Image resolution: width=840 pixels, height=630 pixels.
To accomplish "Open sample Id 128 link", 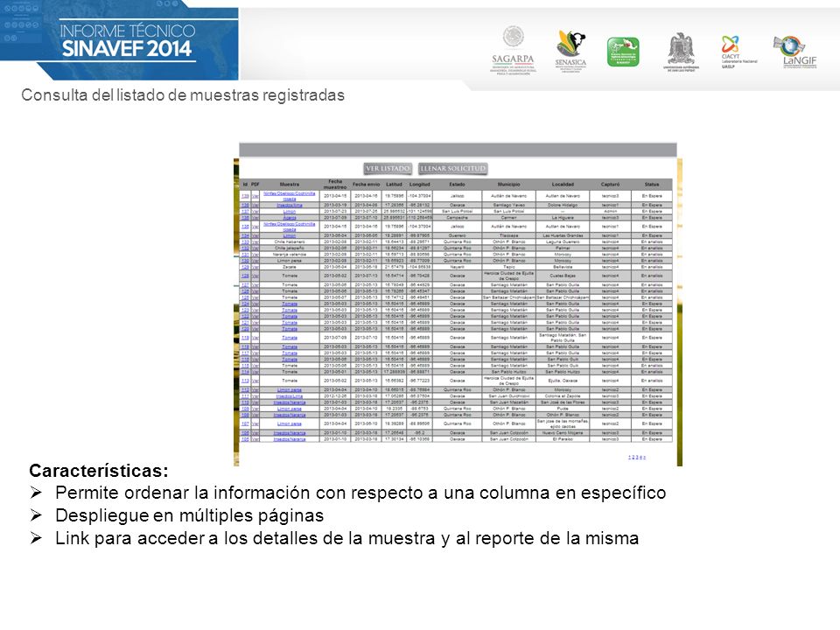I will tap(245, 276).
